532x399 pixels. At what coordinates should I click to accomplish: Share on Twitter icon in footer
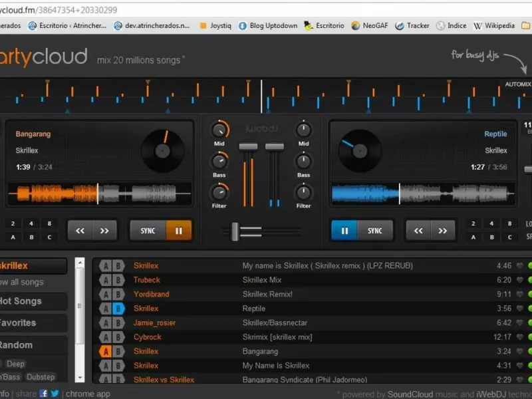click(x=55, y=394)
